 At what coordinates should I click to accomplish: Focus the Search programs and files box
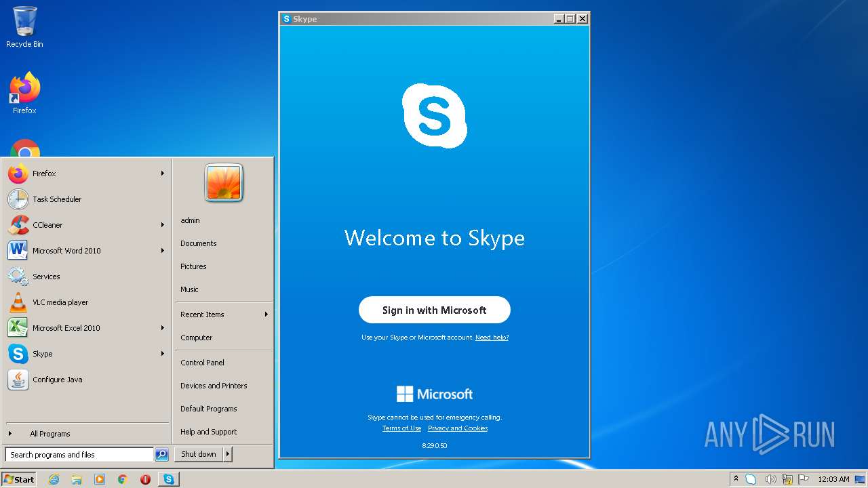pyautogui.click(x=79, y=455)
